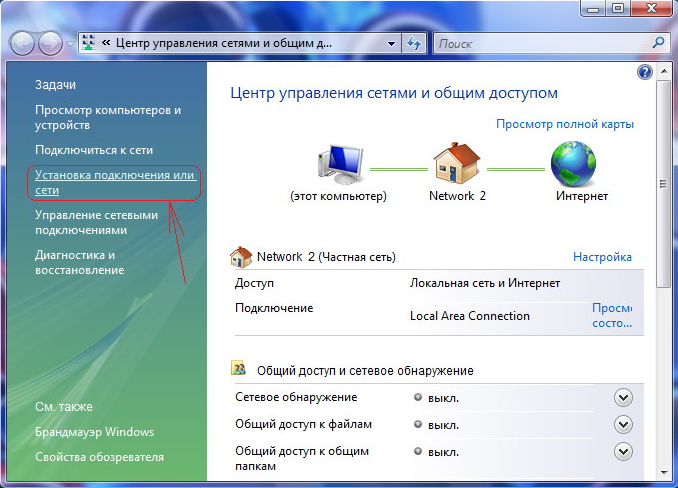Click the Задачи heading in the sidebar
Screen dimensions: 678x488
tap(55, 85)
